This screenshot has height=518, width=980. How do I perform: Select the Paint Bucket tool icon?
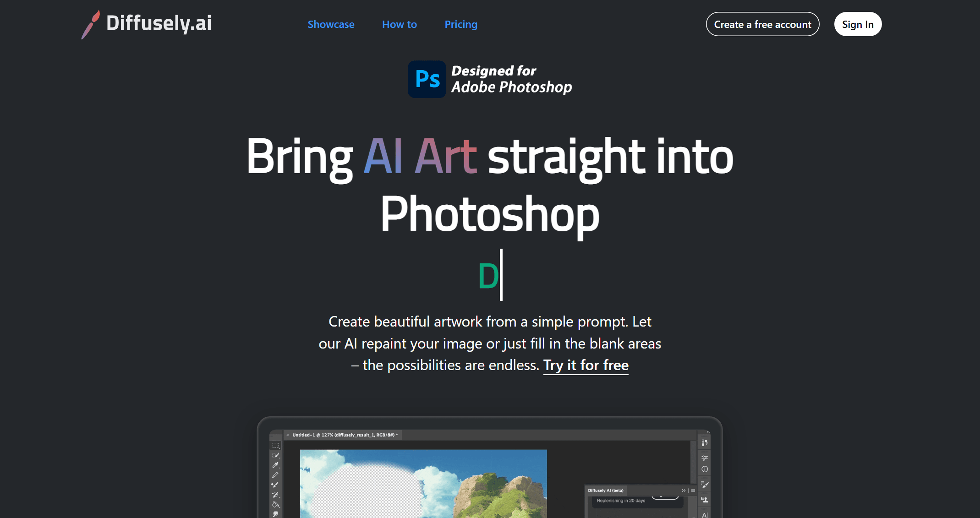click(275, 504)
